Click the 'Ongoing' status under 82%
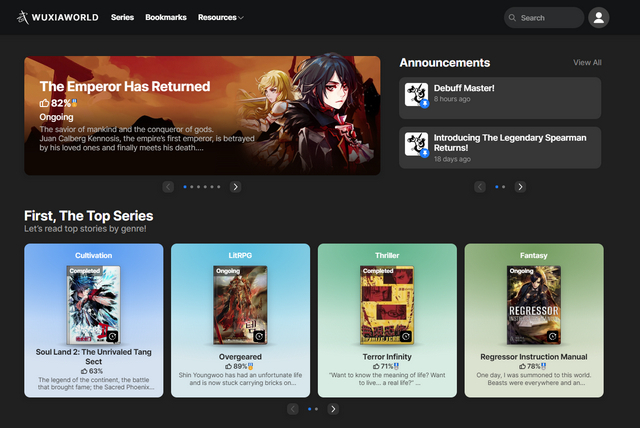The height and width of the screenshot is (428, 640). (56, 117)
